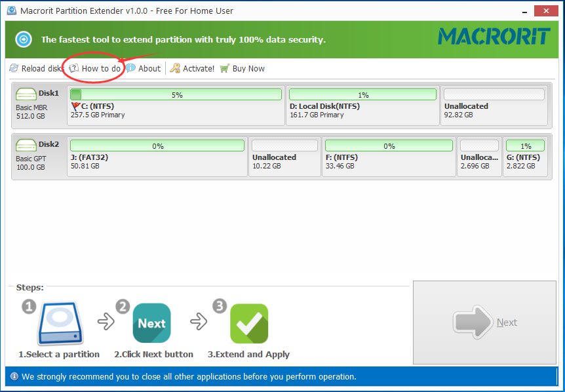Click the Reload disk toolbar icon
Viewport: 565px width, 392px height.
(14, 68)
